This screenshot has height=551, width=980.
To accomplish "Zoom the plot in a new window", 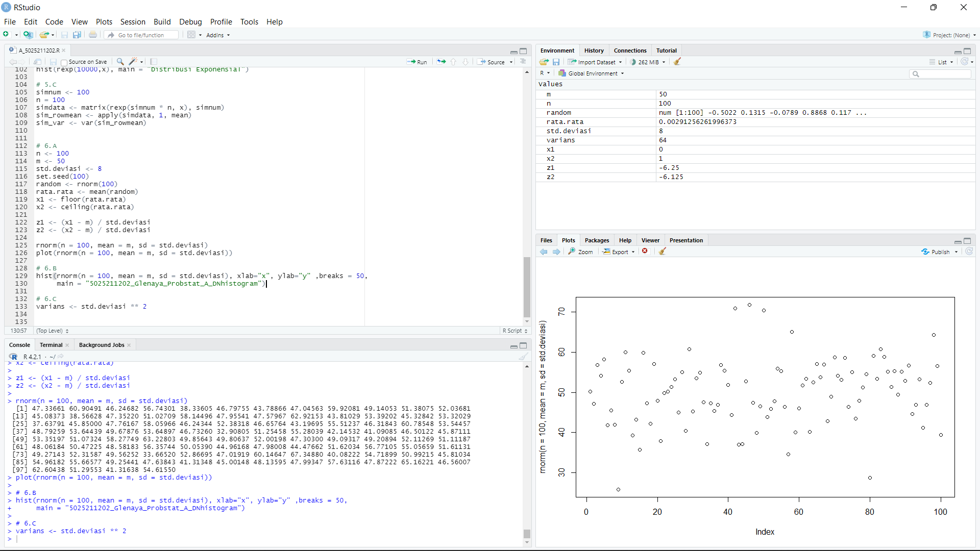I will [x=581, y=251].
